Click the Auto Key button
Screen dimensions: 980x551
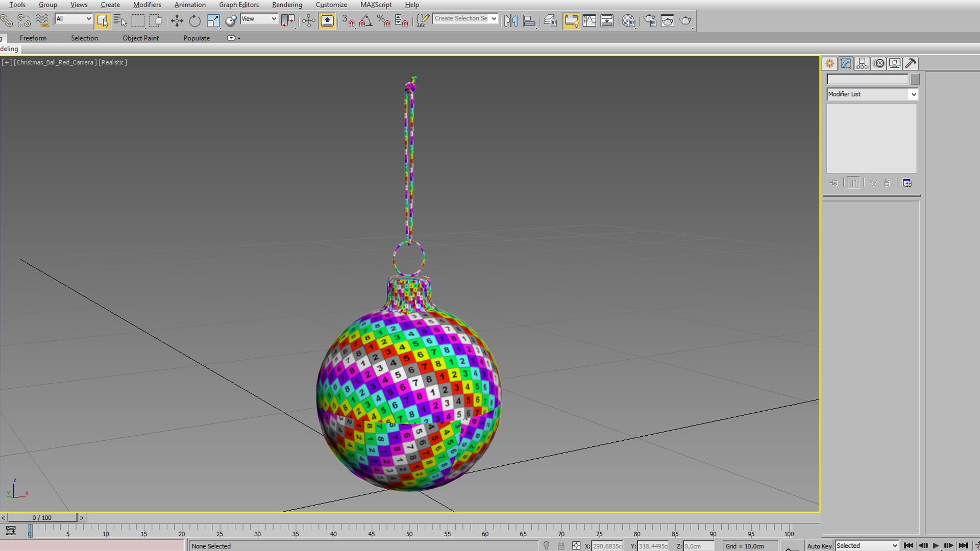click(x=819, y=546)
